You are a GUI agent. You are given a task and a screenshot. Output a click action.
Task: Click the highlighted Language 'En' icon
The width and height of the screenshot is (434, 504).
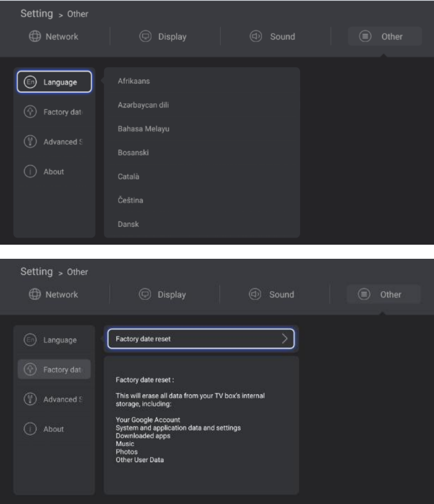(x=31, y=82)
